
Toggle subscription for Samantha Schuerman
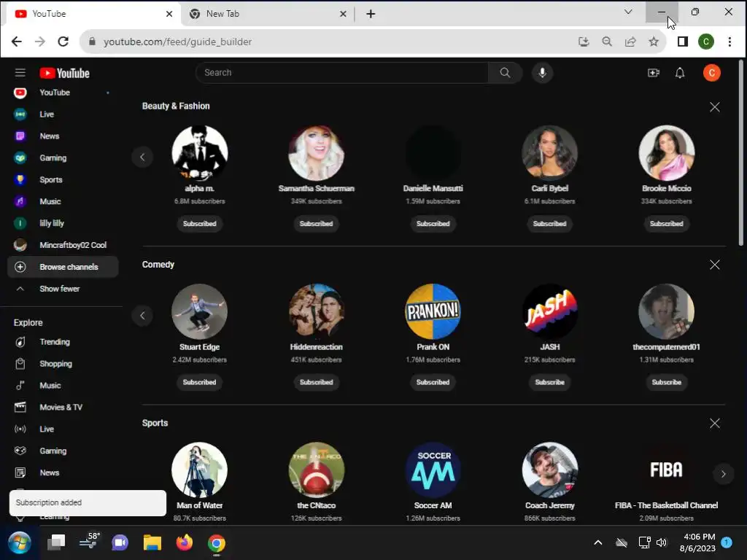pos(317,224)
